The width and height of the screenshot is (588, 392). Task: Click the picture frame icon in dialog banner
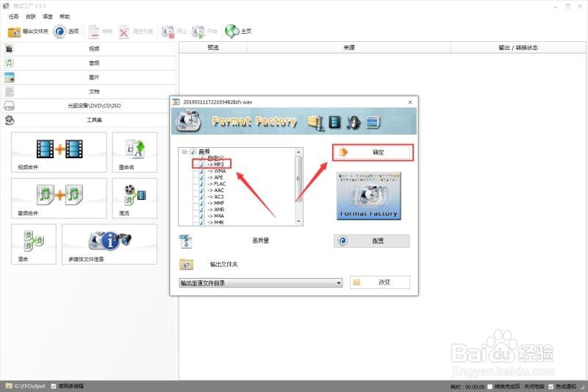[x=373, y=122]
